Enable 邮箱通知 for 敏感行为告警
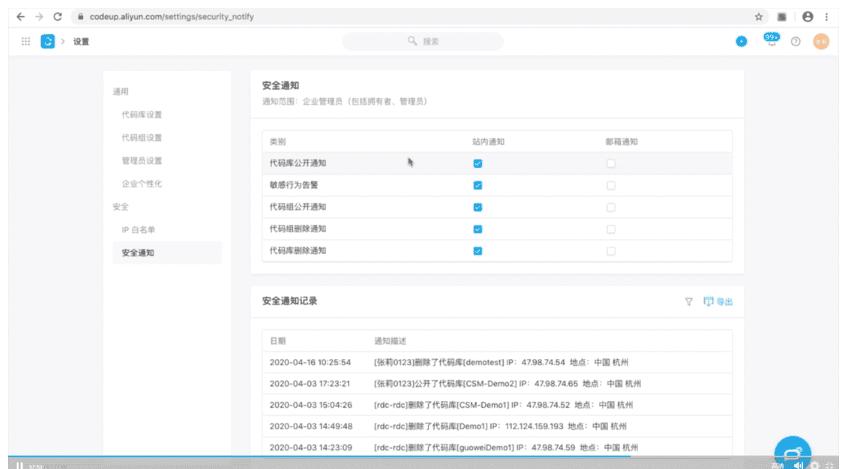Viewport: 842px width, 469px height. tap(611, 185)
